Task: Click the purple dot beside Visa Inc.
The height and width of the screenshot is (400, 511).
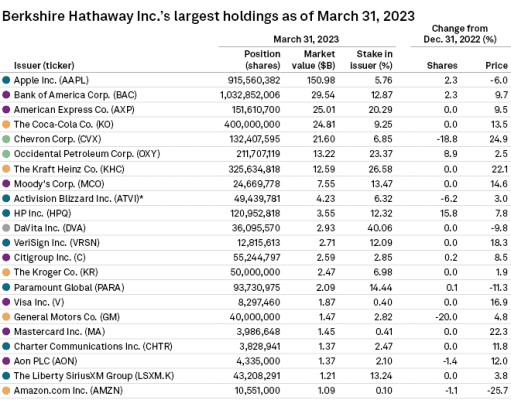Action: coord(6,302)
